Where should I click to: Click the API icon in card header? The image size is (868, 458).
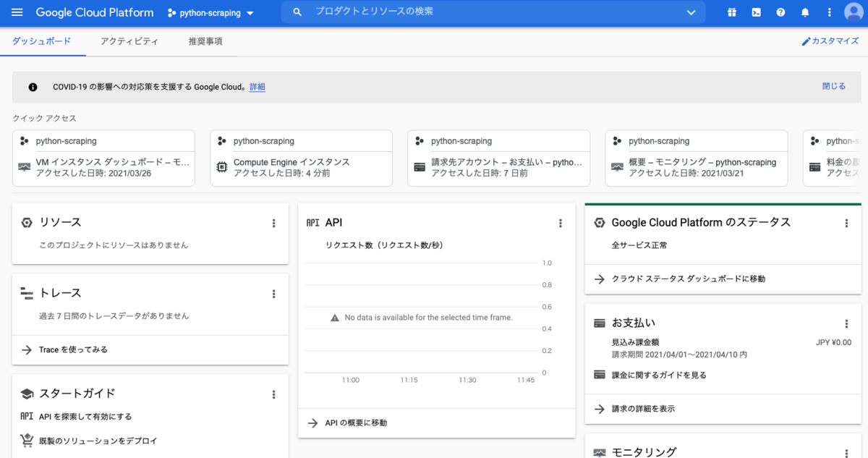[312, 223]
